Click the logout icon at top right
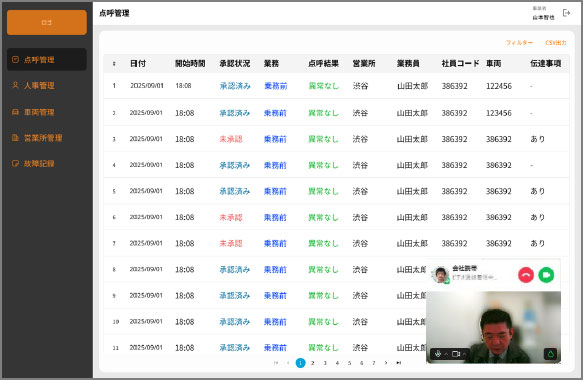Image resolution: width=583 pixels, height=380 pixels. coord(566,13)
